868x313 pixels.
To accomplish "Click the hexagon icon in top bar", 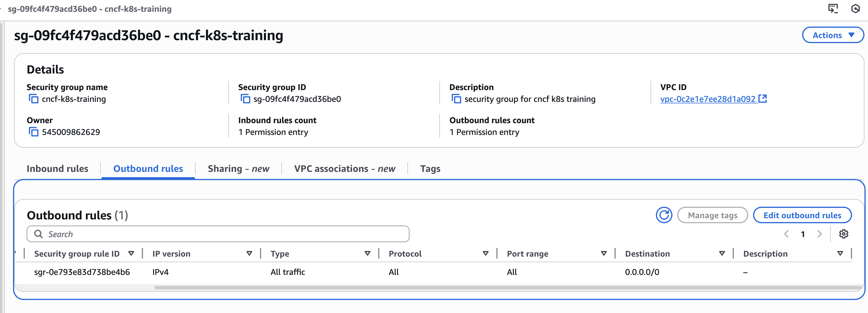I will pyautogui.click(x=855, y=9).
